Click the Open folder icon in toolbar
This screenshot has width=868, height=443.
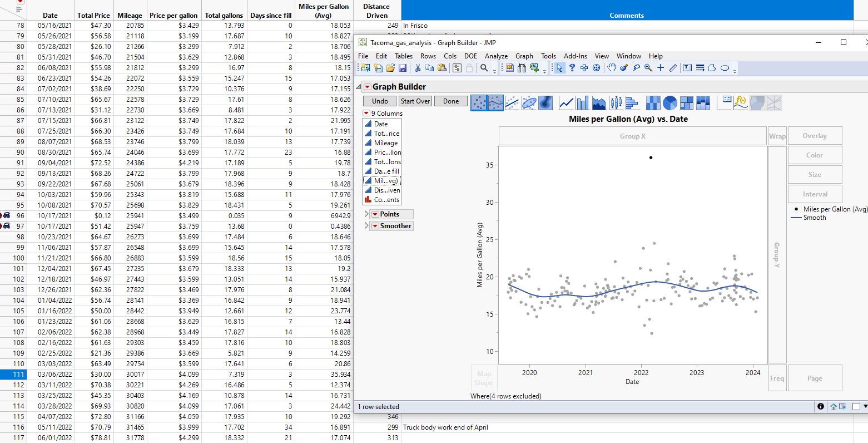(390, 68)
